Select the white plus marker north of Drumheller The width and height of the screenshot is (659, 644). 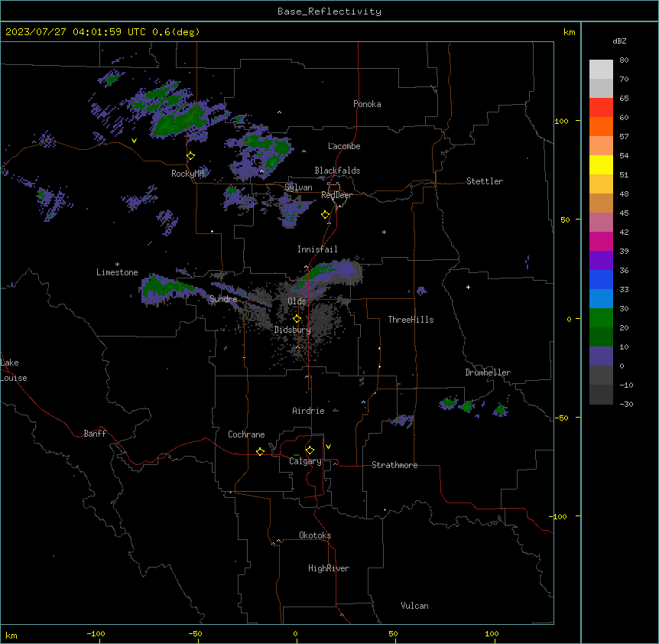[468, 287]
